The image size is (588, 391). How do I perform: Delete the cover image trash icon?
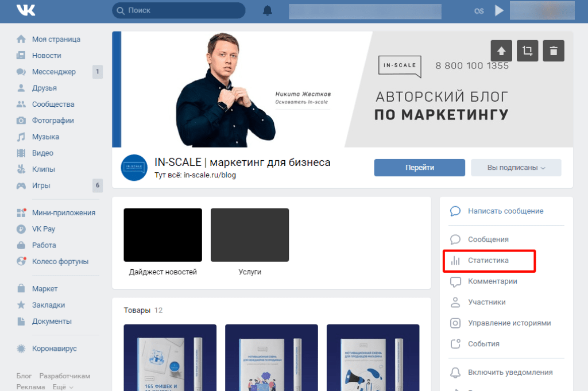(554, 51)
